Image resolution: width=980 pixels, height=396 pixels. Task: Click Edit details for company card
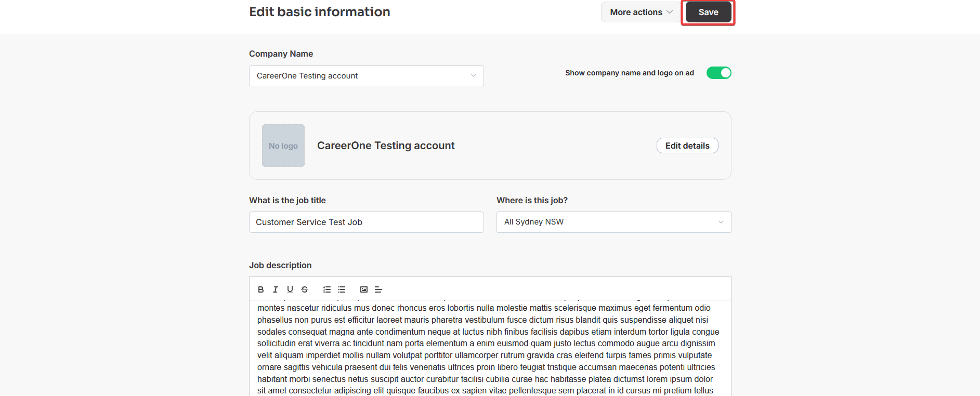687,146
